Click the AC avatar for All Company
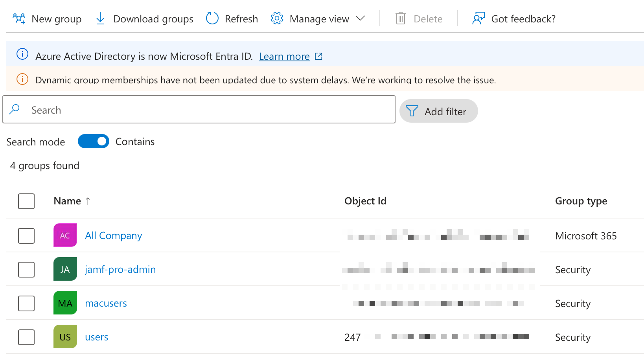Screen dimensions: 644x364 coord(65,235)
